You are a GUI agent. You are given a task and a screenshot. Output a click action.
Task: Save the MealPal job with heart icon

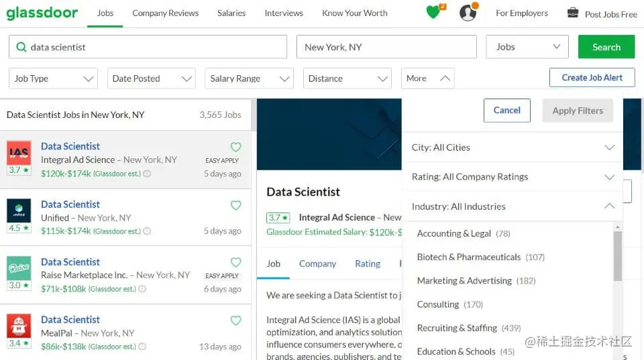[x=235, y=320]
